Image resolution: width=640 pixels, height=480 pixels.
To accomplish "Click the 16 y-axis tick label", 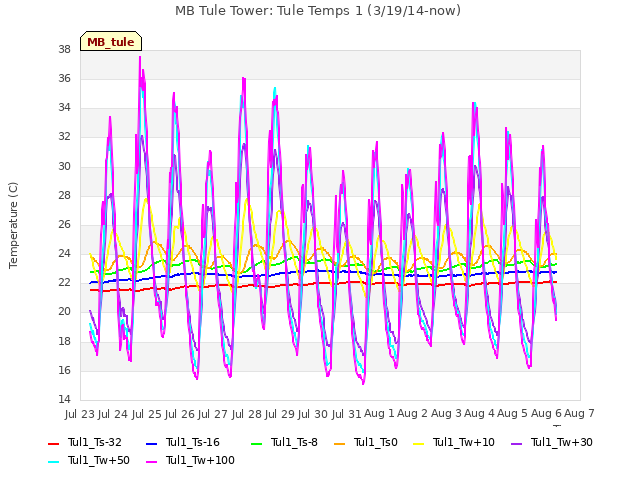I will click(64, 371).
